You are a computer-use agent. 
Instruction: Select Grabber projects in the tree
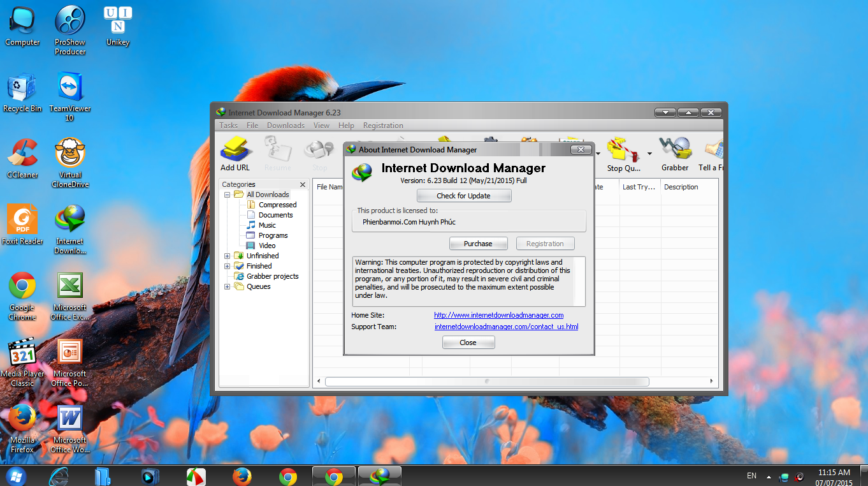(272, 276)
